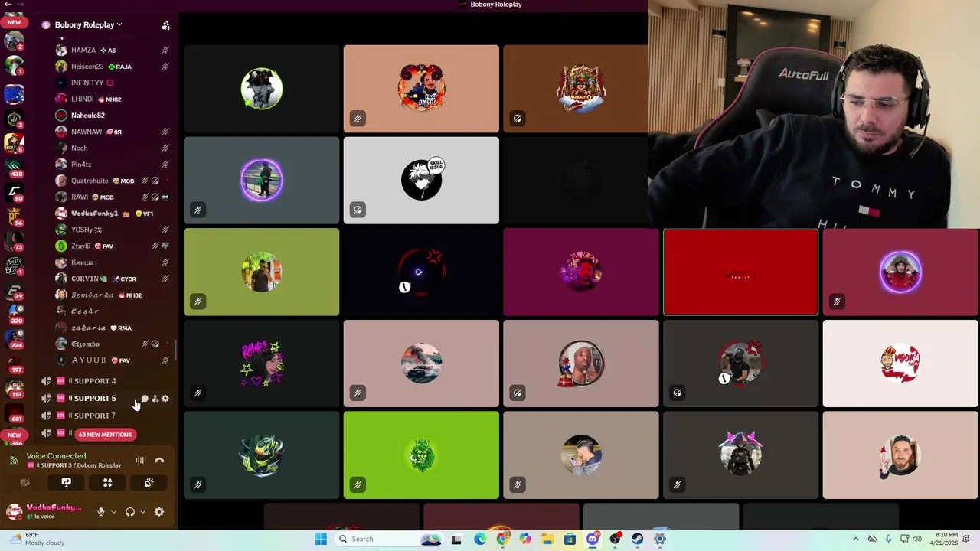Image resolution: width=980 pixels, height=551 pixels.
Task: Select user C0RV1N in the voice list
Action: (x=111, y=279)
